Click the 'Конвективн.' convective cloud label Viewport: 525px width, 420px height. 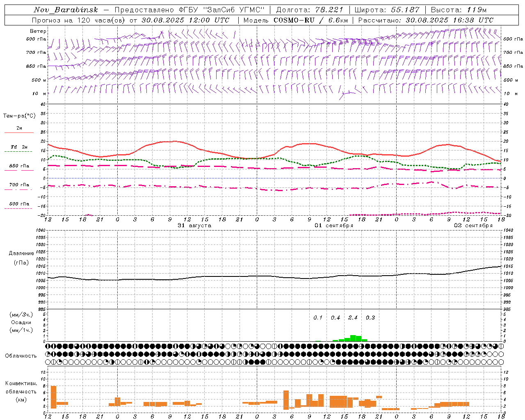tap(21, 383)
